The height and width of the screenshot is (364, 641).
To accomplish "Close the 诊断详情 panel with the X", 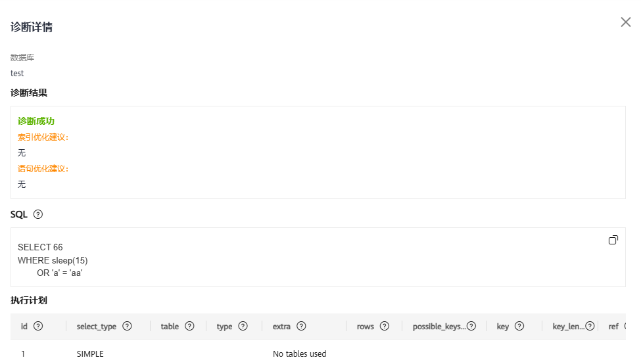I will click(625, 22).
